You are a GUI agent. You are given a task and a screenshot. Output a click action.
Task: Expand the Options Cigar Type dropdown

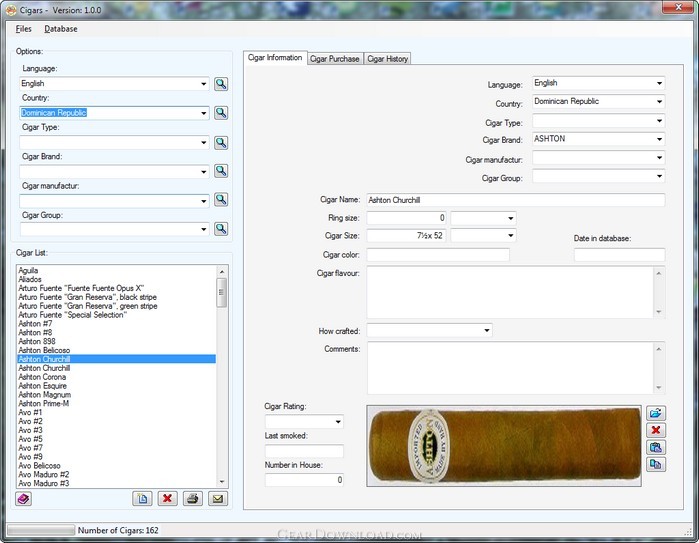tap(204, 143)
